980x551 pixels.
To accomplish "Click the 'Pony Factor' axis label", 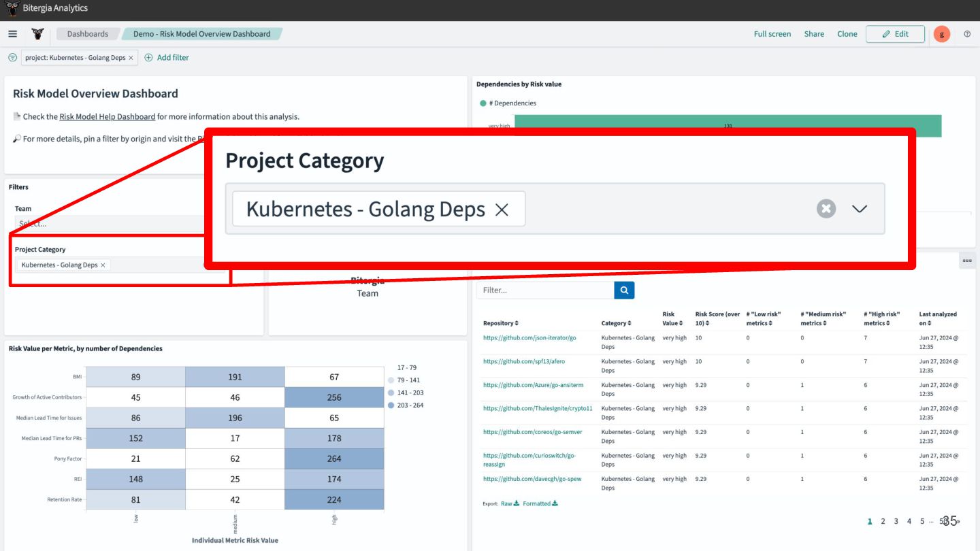I will [68, 458].
